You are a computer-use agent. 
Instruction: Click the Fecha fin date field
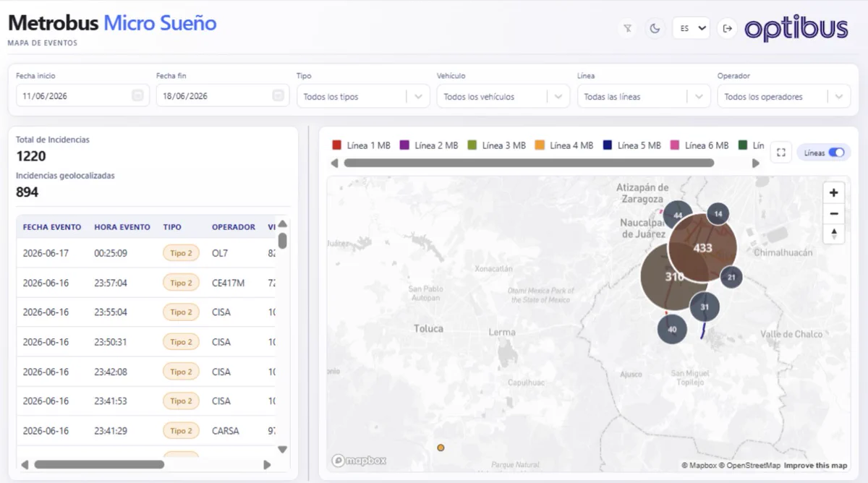click(223, 95)
